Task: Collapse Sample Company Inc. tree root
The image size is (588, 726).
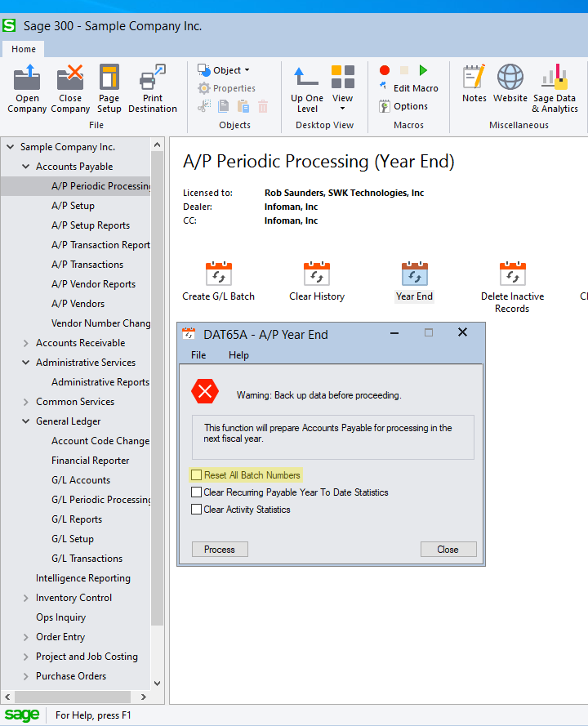Action: coord(10,147)
